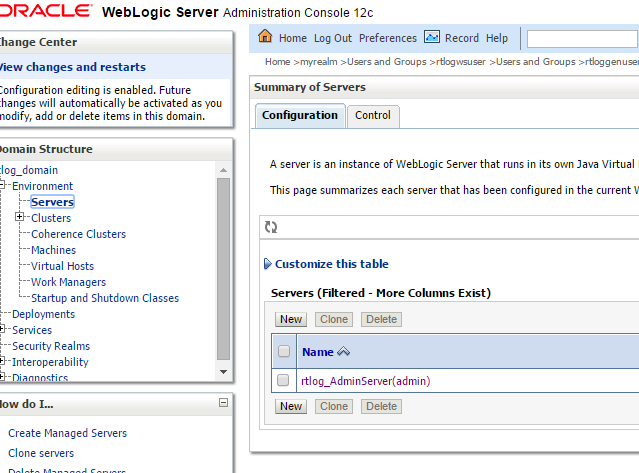Expand the Services tree node
Screen dimensions: 639x473
[2, 329]
